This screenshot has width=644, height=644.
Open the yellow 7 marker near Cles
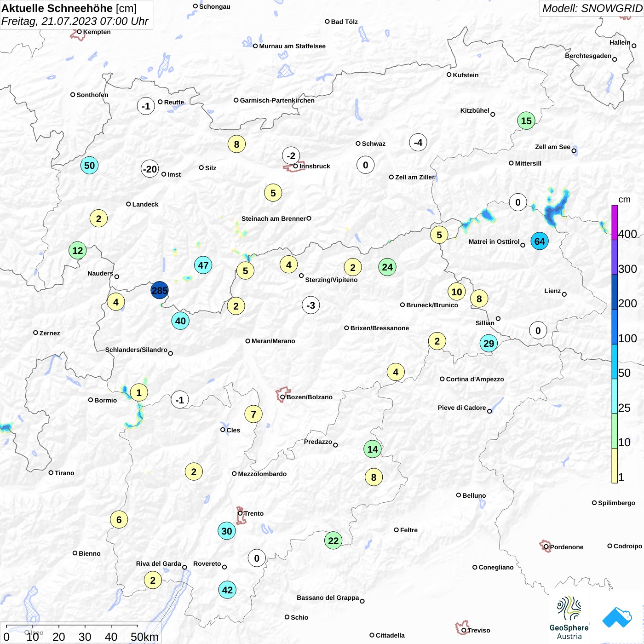click(253, 414)
